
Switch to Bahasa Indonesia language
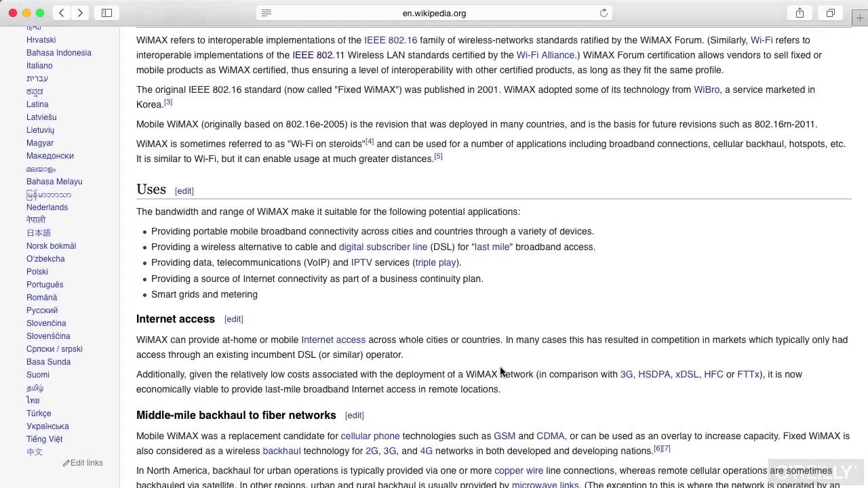coord(59,53)
